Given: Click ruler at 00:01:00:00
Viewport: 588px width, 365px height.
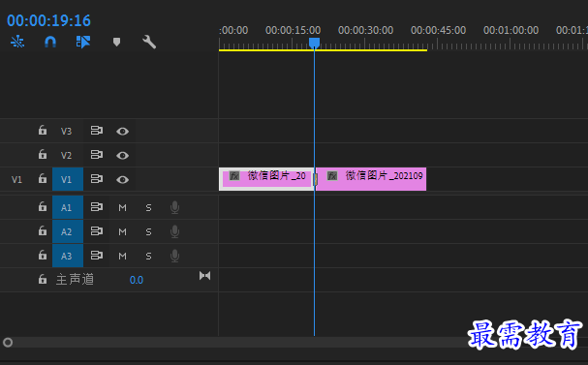Looking at the screenshot, I should tap(511, 30).
